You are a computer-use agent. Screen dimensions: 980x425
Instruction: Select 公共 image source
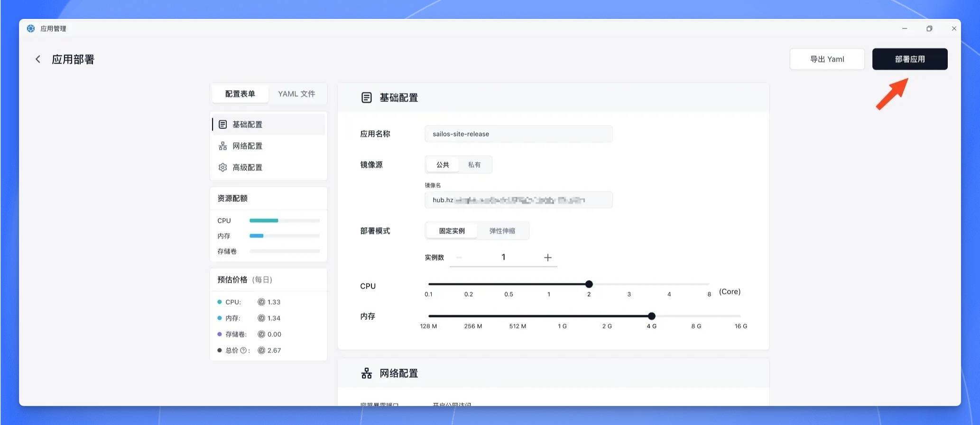[x=443, y=164]
